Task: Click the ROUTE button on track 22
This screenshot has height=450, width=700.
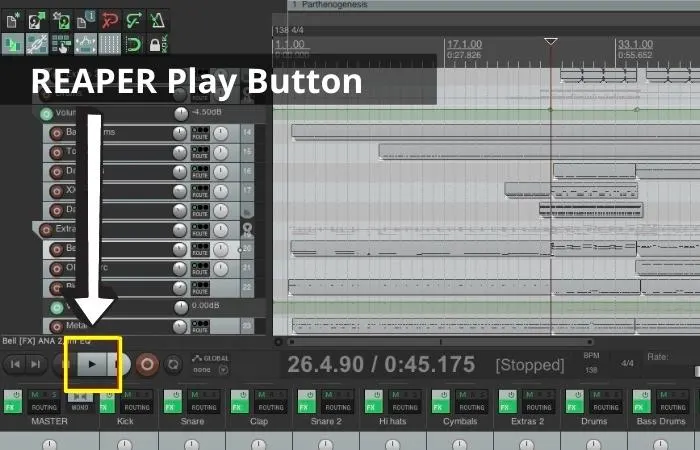Action: (x=200, y=288)
